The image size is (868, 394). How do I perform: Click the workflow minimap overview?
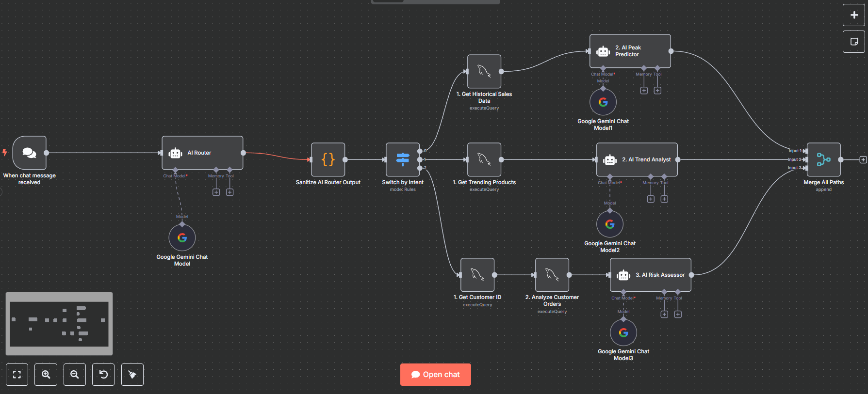tap(59, 324)
